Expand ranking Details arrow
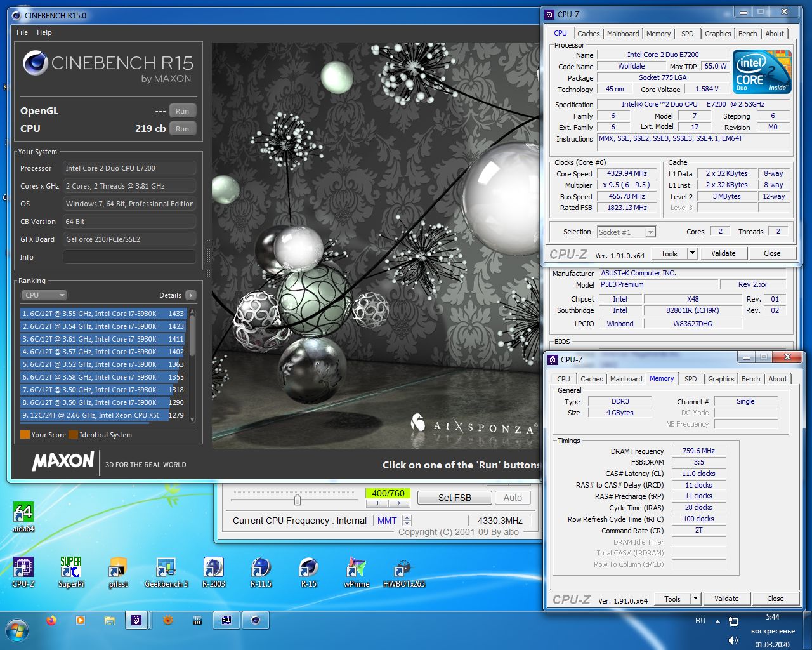Viewport: 812px width, 650px height. (x=191, y=295)
